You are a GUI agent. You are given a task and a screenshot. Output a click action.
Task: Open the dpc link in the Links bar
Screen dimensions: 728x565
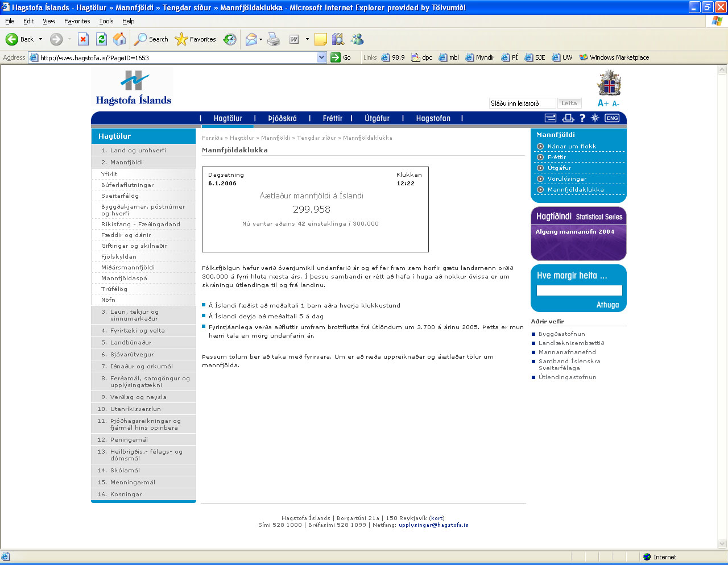[422, 57]
